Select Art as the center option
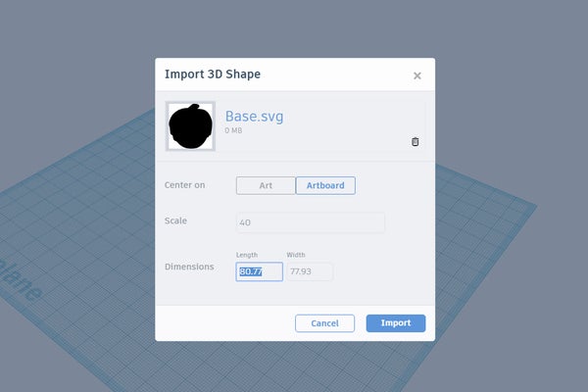 coord(265,185)
